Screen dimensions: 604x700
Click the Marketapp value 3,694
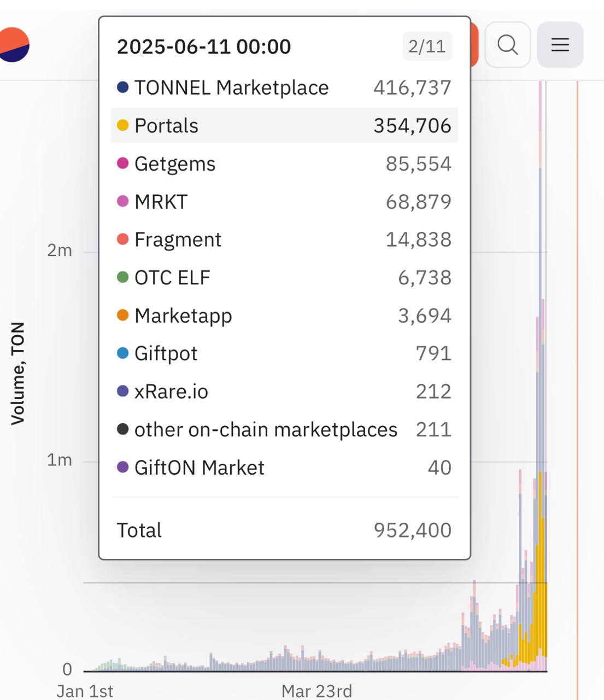(x=425, y=316)
